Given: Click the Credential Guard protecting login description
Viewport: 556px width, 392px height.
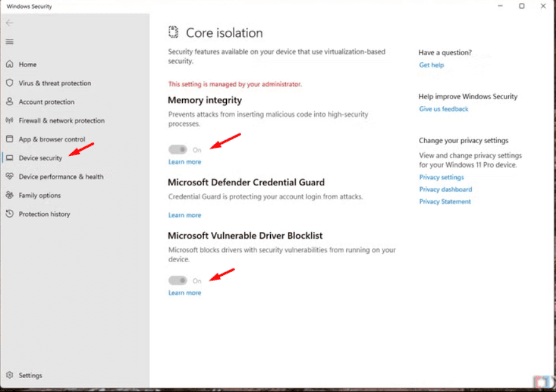Looking at the screenshot, I should pyautogui.click(x=266, y=197).
